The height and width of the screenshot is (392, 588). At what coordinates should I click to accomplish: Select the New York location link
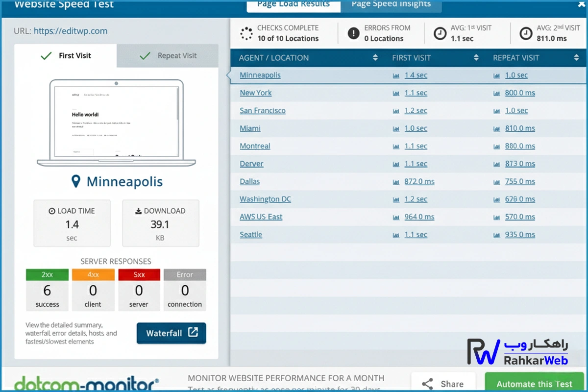click(256, 93)
